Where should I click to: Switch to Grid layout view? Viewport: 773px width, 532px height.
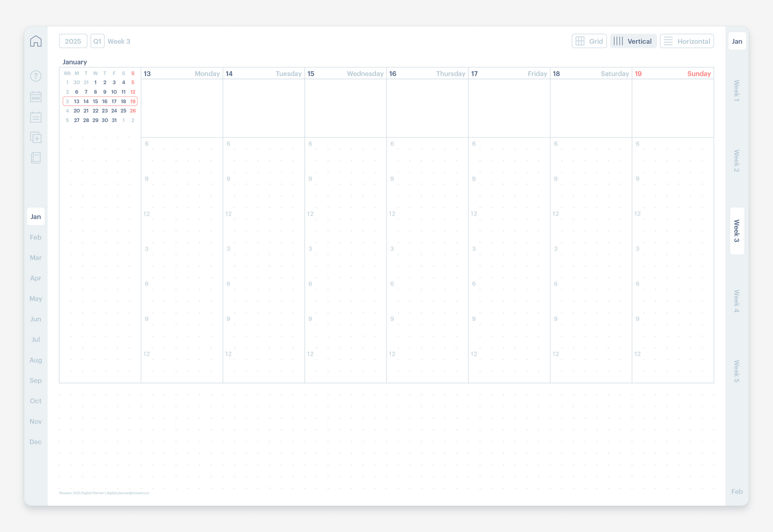tap(589, 41)
